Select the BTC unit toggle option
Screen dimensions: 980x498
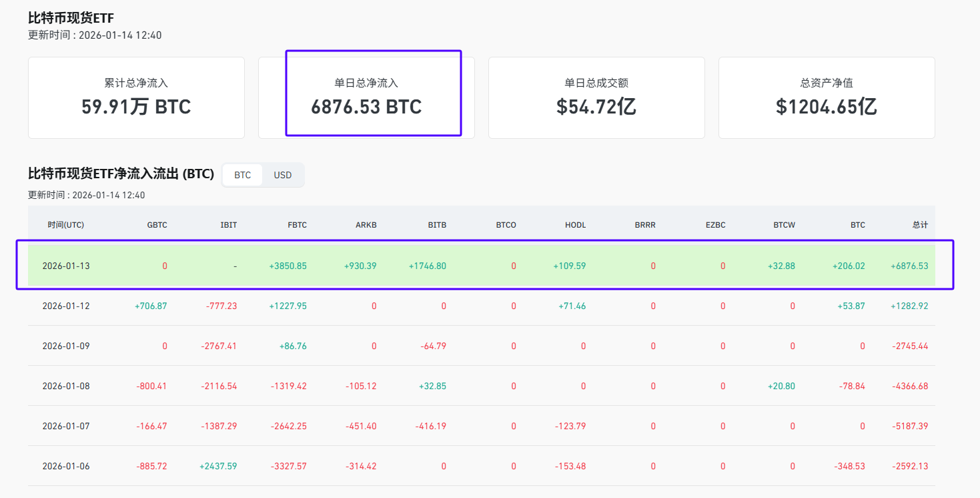tap(243, 175)
